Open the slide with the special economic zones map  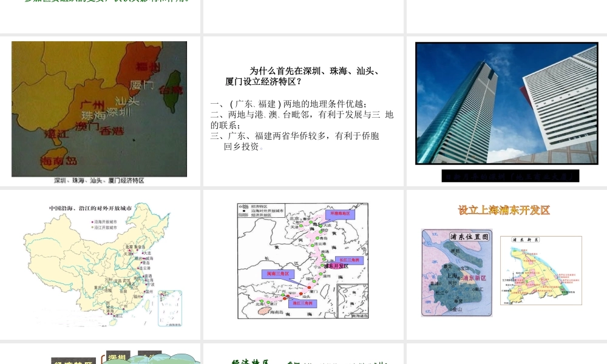100,111
